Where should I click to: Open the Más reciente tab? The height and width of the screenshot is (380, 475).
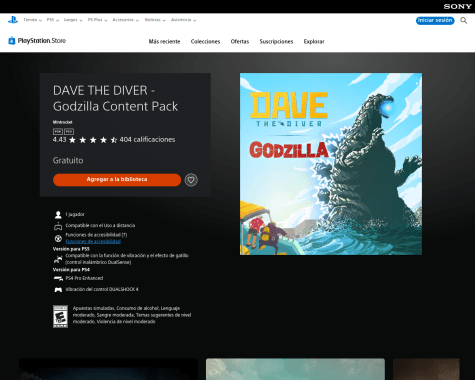164,42
